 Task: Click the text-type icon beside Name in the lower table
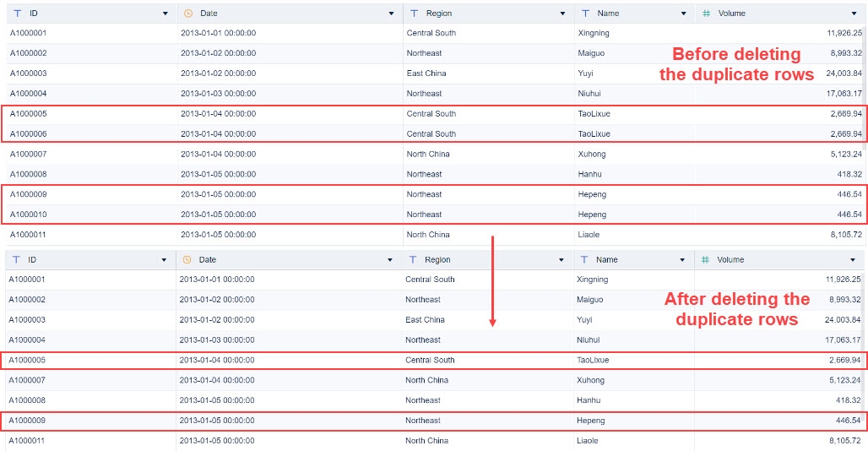[x=583, y=260]
